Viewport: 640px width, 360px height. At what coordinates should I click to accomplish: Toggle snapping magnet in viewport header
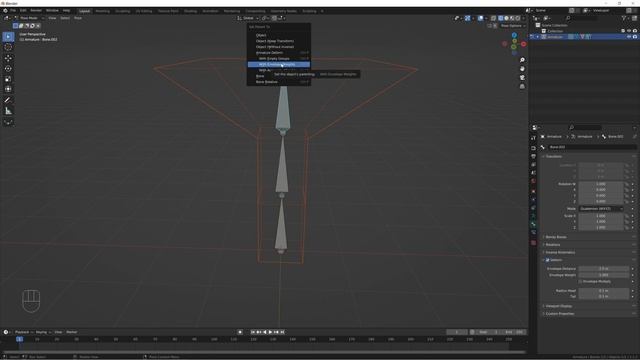pos(274,18)
